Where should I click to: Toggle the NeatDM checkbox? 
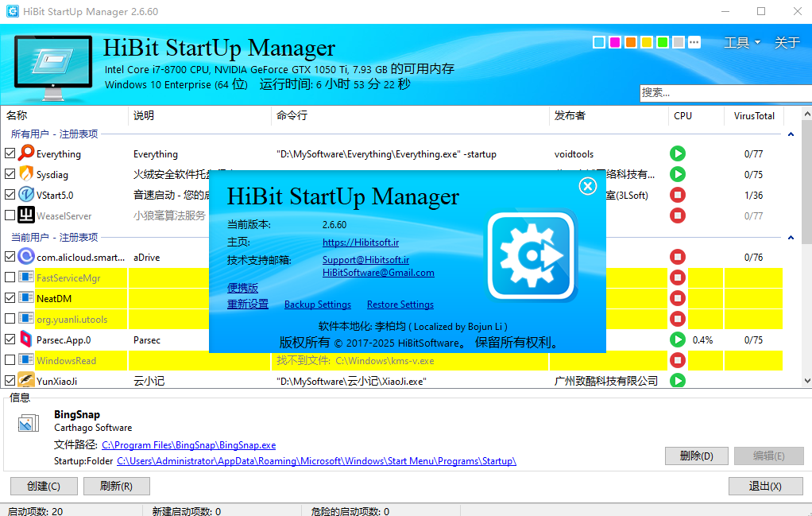[10, 298]
